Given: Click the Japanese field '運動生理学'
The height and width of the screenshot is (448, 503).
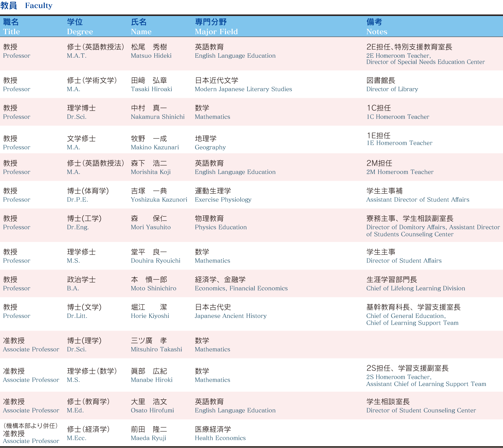Looking at the screenshot, I should click(213, 191).
